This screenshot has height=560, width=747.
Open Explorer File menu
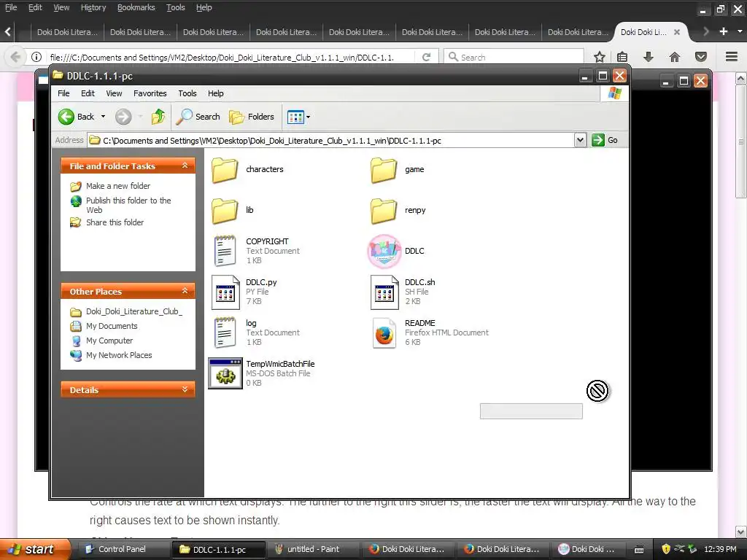tap(63, 93)
